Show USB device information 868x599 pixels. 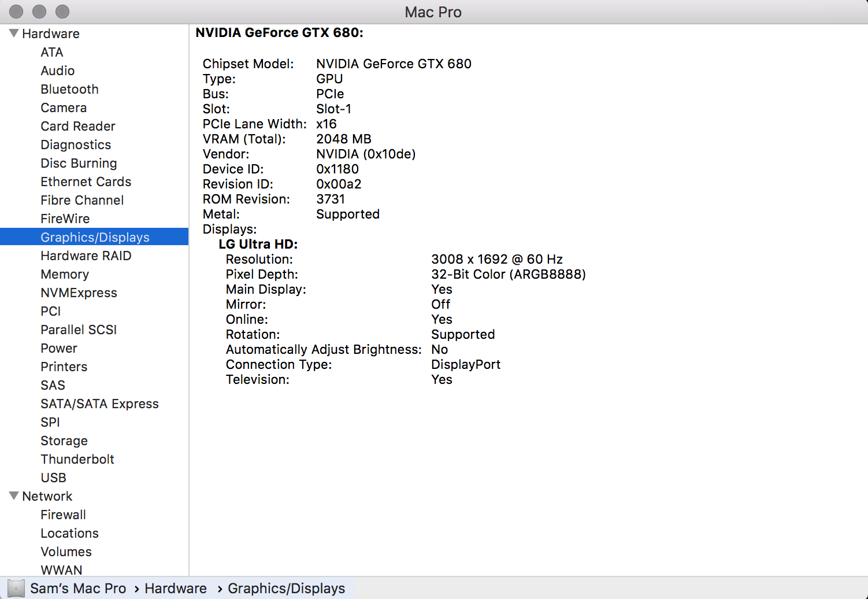[x=53, y=478]
